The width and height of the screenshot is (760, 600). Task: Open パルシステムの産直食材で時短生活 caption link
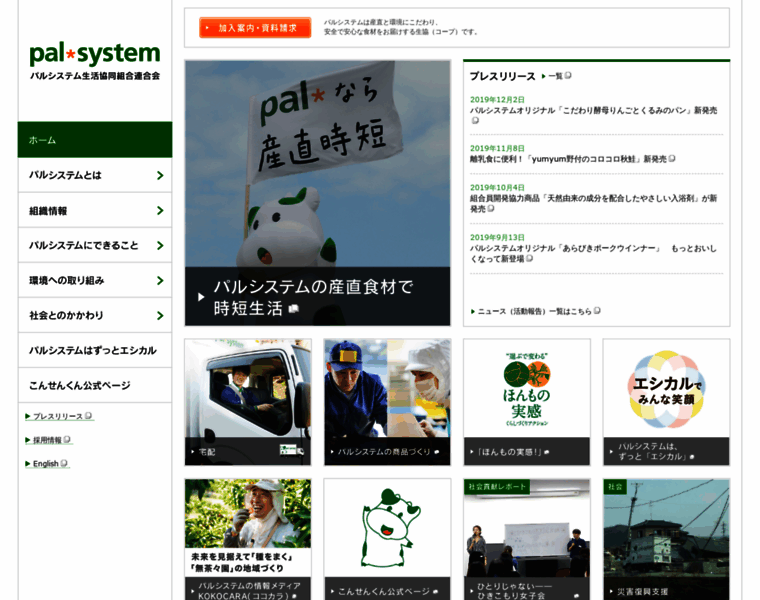point(313,297)
